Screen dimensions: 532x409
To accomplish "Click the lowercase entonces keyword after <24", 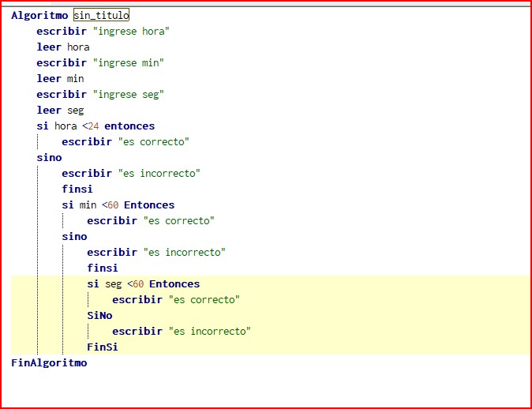I will click(x=129, y=126).
